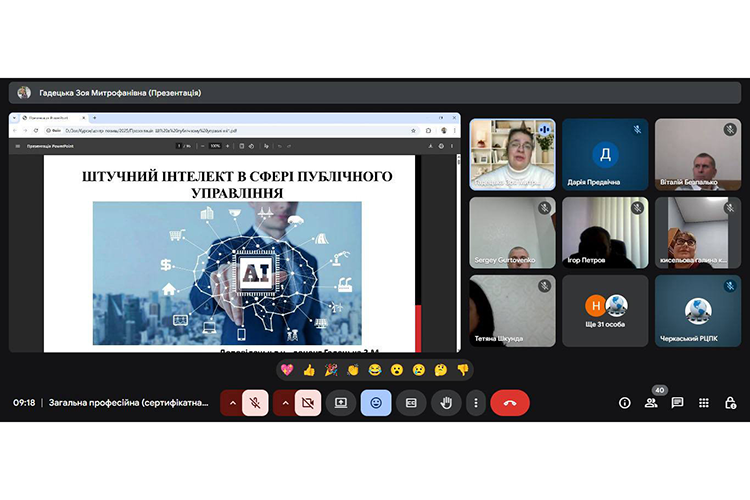The image size is (750, 500).
Task: Leave the call with red hang-up button
Action: coord(510,402)
